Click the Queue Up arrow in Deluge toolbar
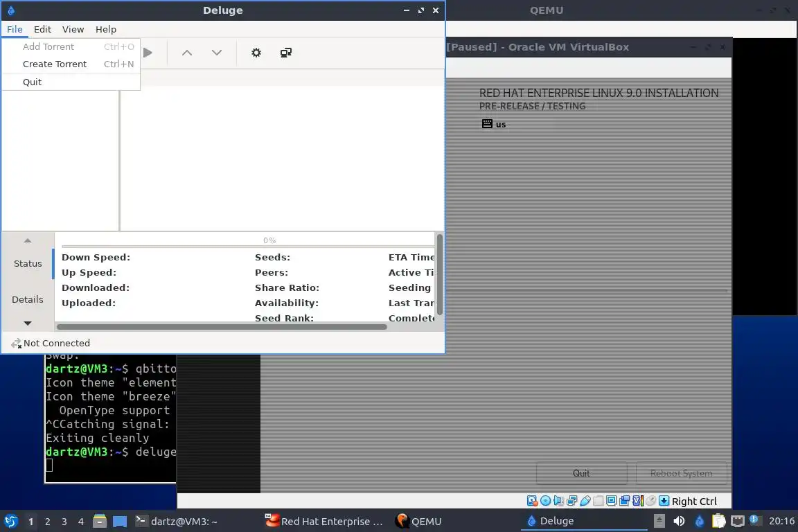Screen dimensions: 798x532 tap(187, 53)
